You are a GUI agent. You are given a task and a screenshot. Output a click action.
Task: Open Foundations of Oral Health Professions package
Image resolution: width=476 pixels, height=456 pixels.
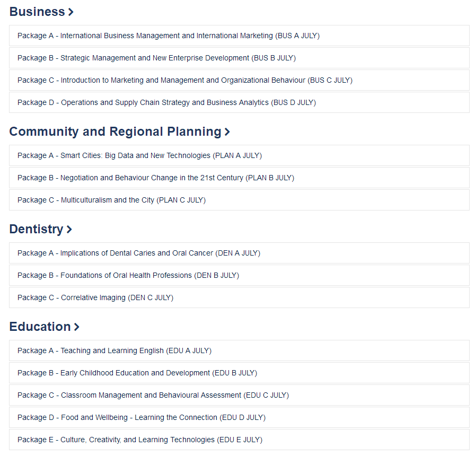[239, 275]
